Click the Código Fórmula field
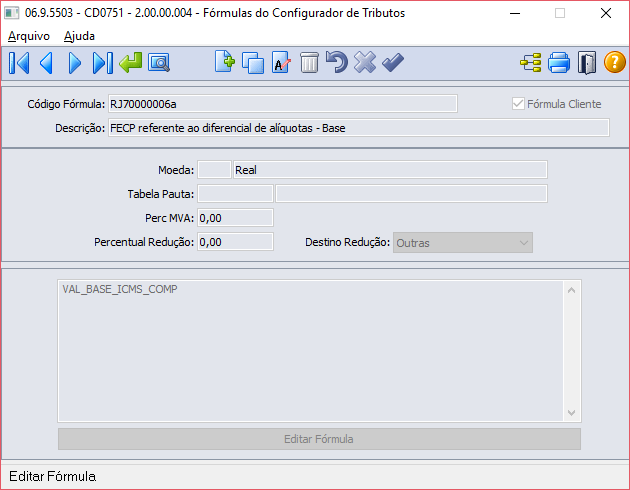The image size is (630, 490). (x=283, y=104)
